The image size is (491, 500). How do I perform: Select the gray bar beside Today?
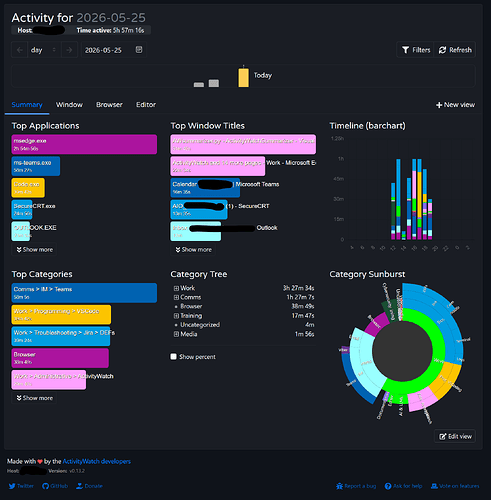click(x=214, y=83)
